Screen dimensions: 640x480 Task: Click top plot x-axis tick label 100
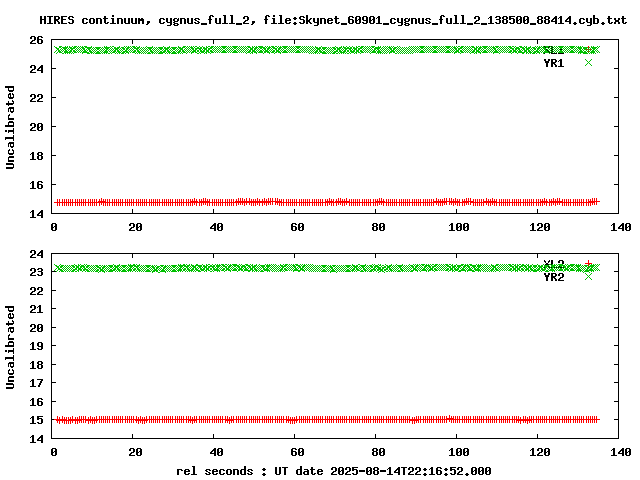click(459, 227)
